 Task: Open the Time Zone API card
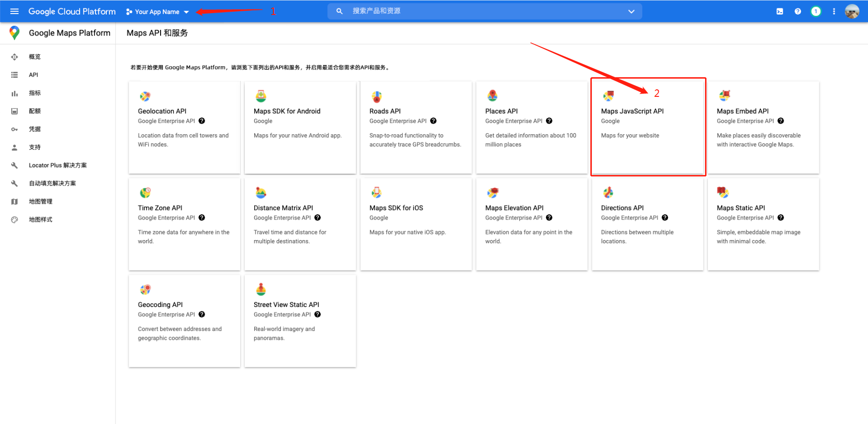coord(184,224)
